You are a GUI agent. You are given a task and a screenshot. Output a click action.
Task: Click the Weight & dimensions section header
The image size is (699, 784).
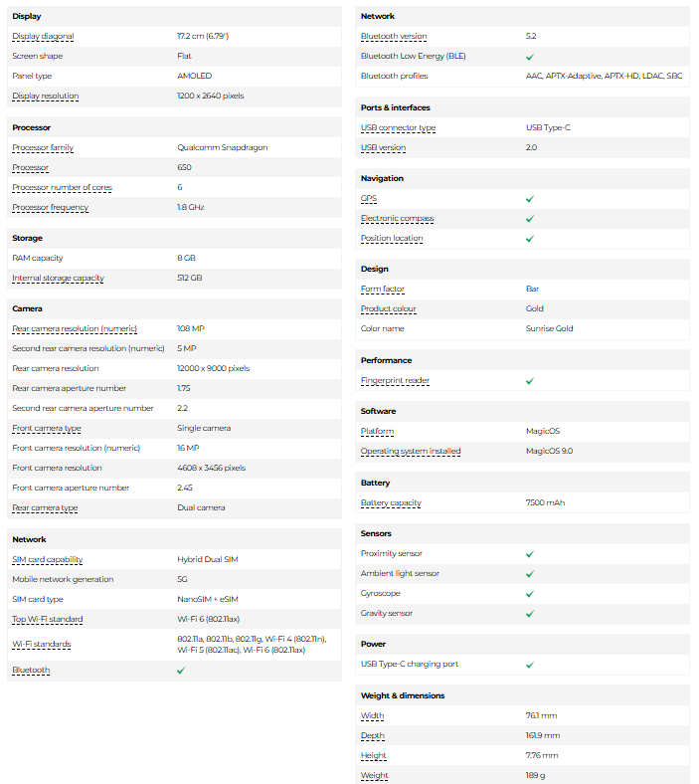pos(403,696)
